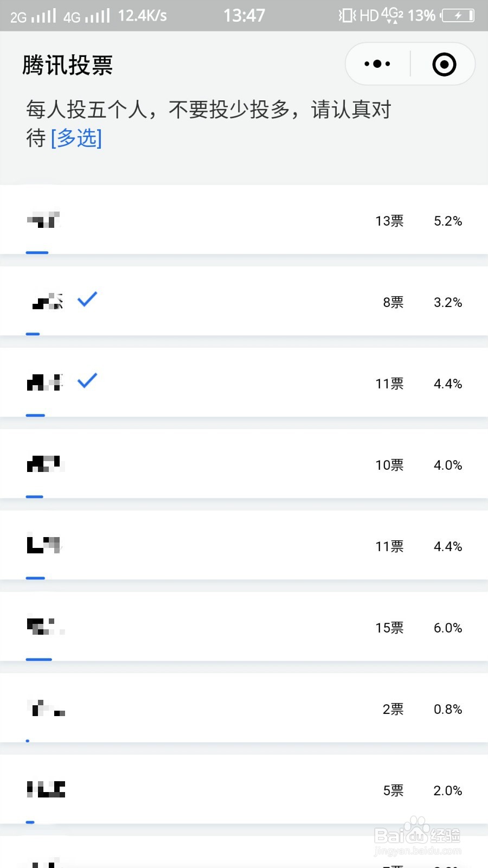Select the option showing 5票
488x868 pixels.
point(244,790)
